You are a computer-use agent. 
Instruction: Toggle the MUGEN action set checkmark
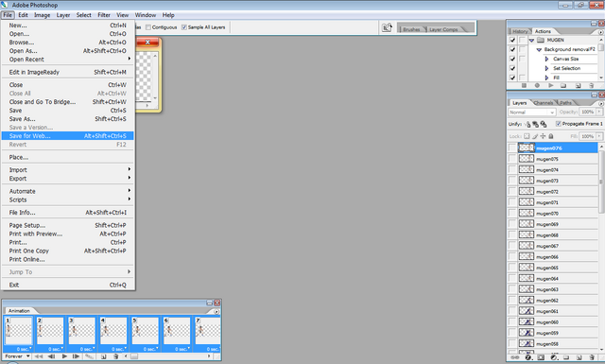pos(512,40)
